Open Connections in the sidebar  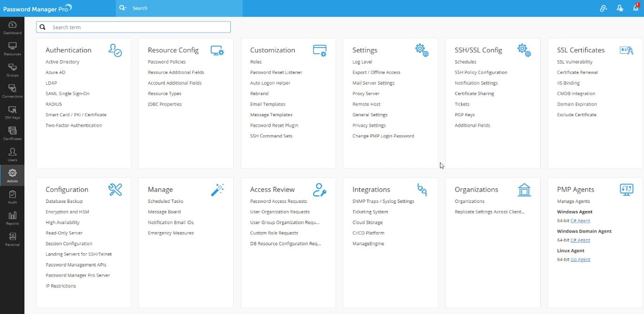point(12,91)
